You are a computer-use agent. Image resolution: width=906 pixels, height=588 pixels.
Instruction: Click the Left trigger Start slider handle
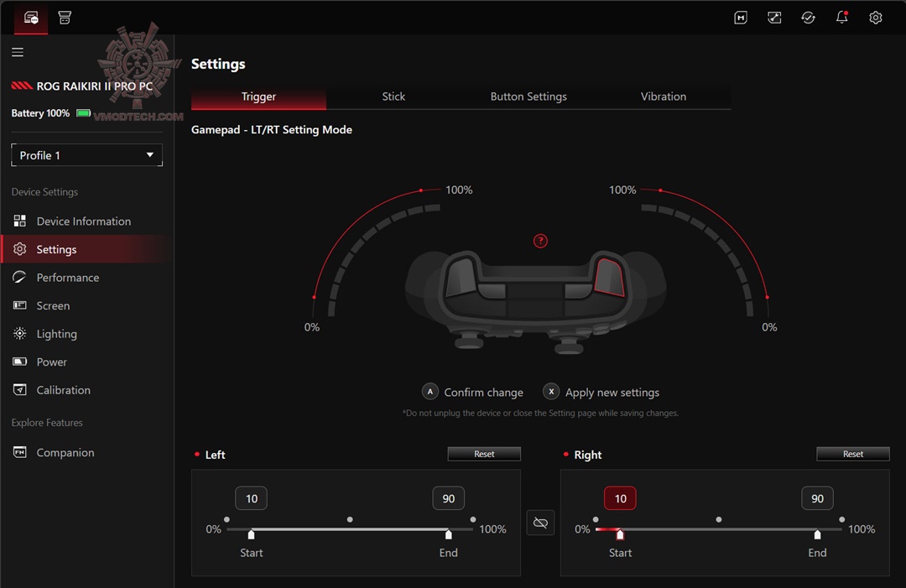tap(251, 535)
